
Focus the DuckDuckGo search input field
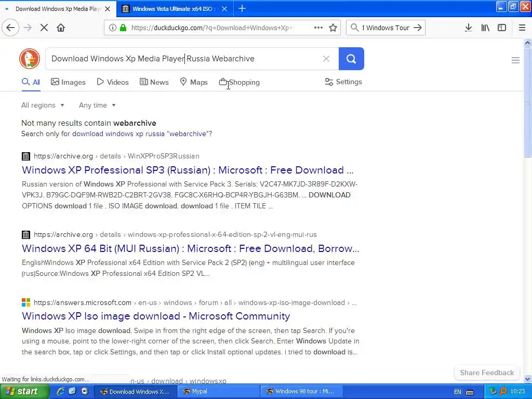click(183, 59)
